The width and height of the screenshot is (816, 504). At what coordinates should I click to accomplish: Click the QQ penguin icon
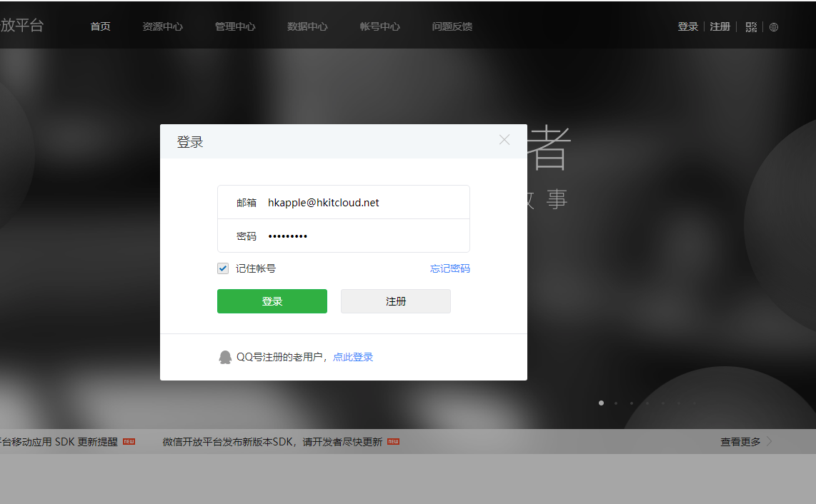tap(225, 358)
